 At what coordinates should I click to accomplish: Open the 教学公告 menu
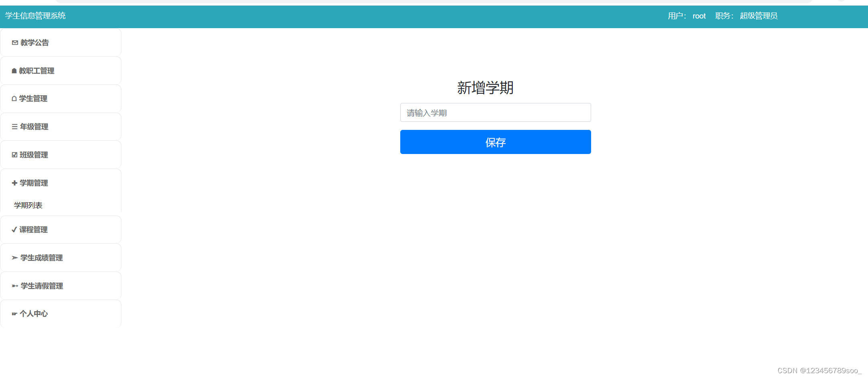coord(61,42)
